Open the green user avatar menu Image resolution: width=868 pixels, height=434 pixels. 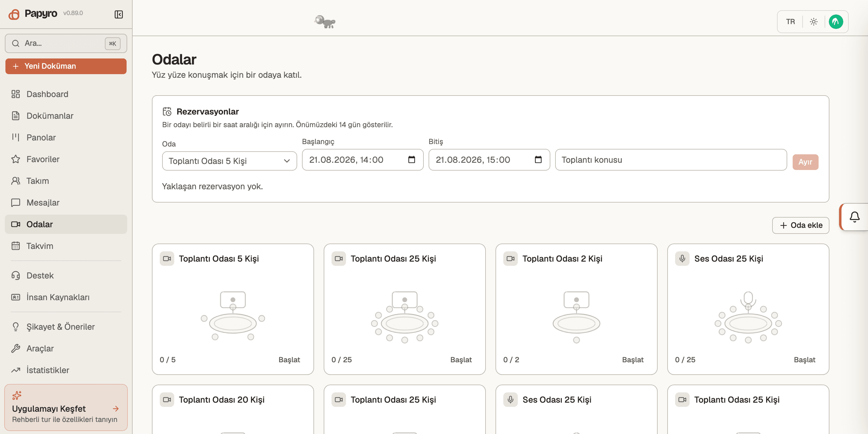click(x=836, y=22)
